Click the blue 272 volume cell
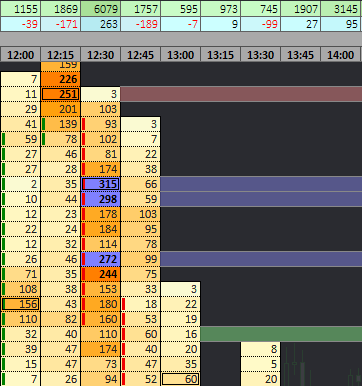The width and height of the screenshot is (362, 386). [100, 259]
